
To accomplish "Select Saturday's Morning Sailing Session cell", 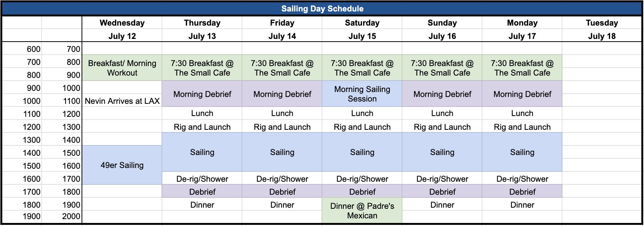I will tap(362, 94).
